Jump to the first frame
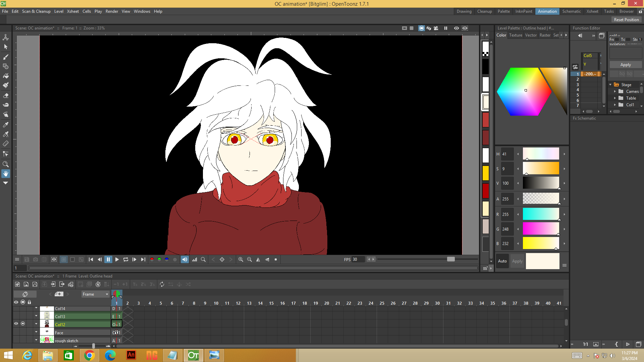This screenshot has height=362, width=644. 91,259
